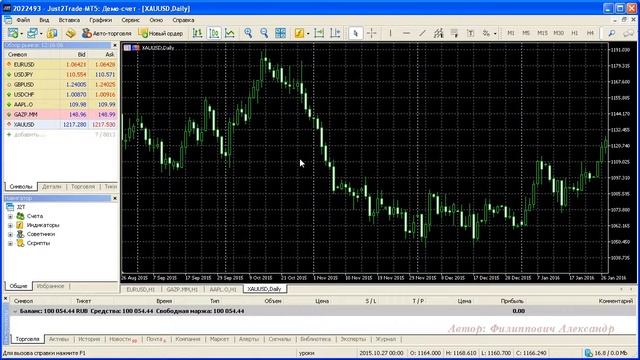Open the Новости tab in Toolbox
The image size is (640, 360).
pyautogui.click(x=123, y=339)
